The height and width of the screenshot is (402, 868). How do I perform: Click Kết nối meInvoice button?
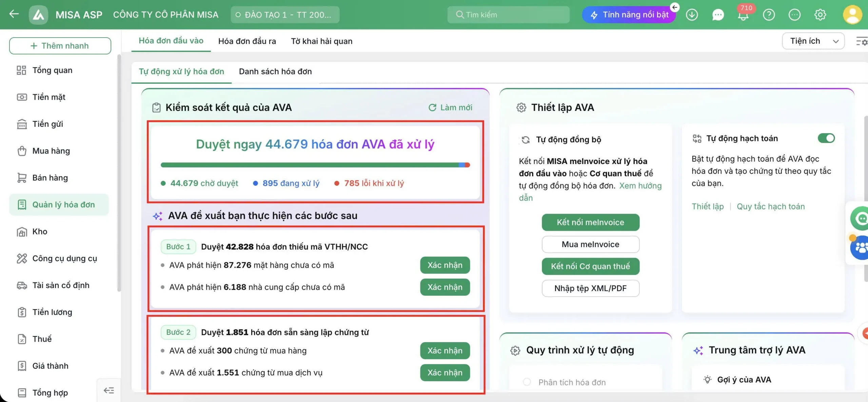[590, 222]
